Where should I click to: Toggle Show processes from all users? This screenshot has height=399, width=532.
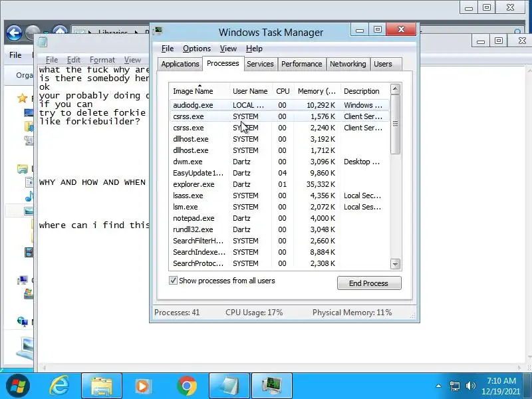point(173,280)
